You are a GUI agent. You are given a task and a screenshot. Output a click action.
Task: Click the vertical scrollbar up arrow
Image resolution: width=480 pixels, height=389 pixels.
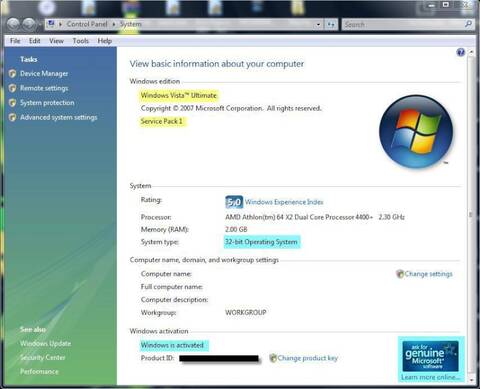pos(471,52)
